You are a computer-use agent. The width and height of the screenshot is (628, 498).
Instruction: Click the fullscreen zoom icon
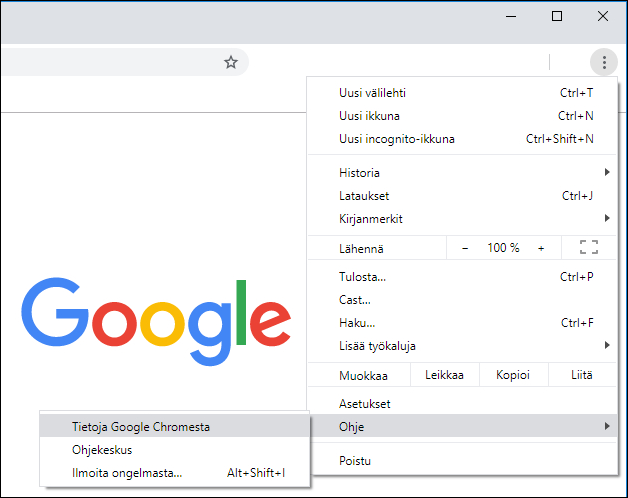589,248
